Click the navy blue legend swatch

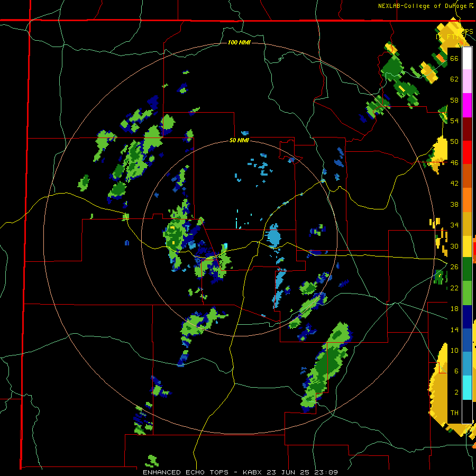click(467, 317)
